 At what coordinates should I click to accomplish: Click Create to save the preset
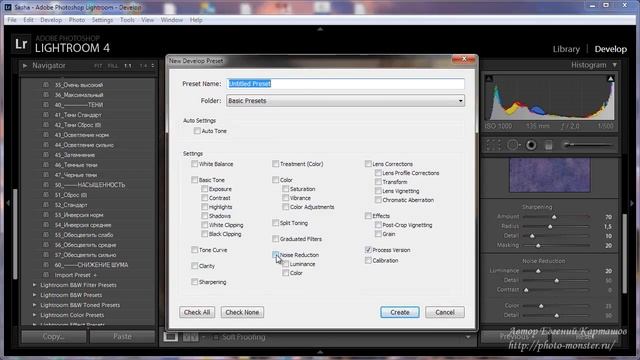(x=400, y=312)
